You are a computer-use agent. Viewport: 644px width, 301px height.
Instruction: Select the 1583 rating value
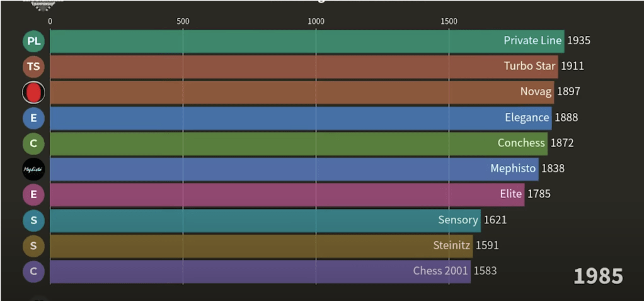[x=485, y=271]
